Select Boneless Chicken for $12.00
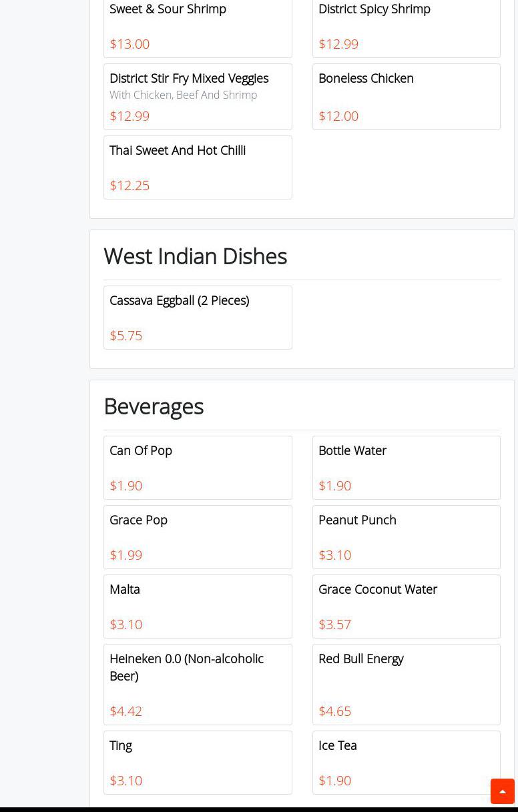 coord(406,96)
